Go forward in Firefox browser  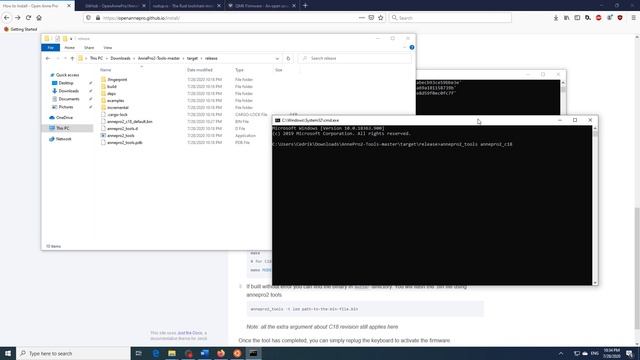point(18,18)
